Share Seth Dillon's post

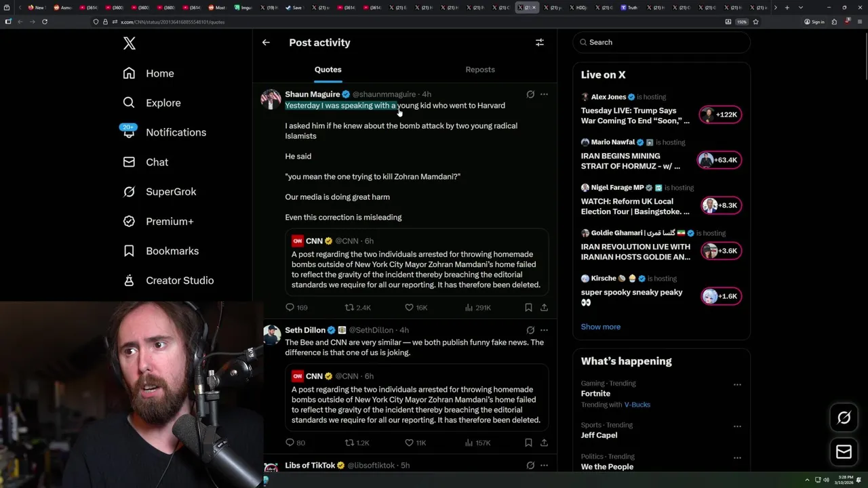[544, 443]
